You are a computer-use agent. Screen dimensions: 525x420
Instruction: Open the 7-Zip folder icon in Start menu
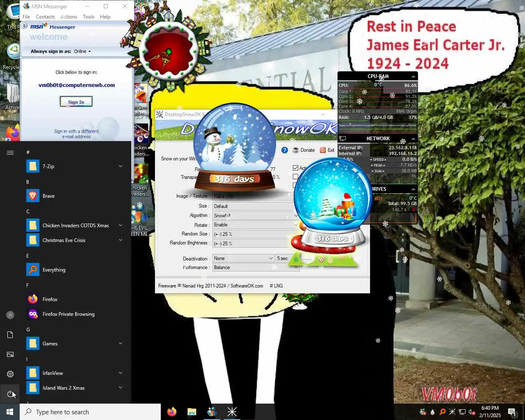tap(33, 166)
